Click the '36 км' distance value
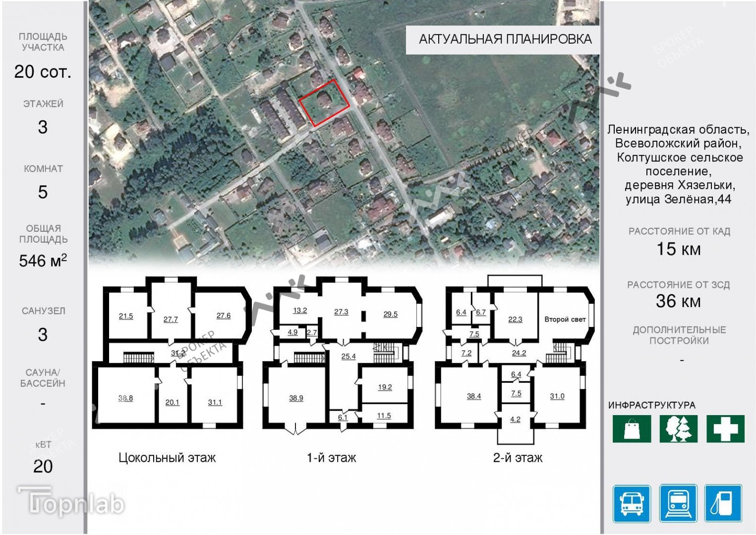The width and height of the screenshot is (756, 535). click(678, 301)
